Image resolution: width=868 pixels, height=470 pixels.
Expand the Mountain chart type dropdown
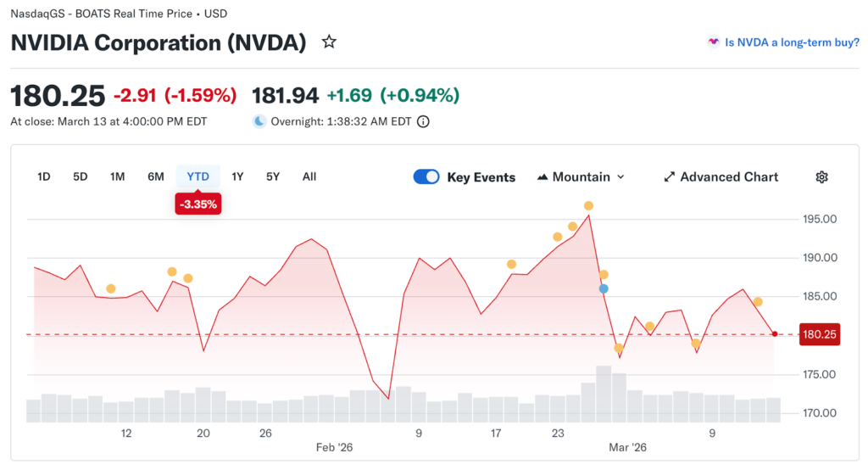pyautogui.click(x=620, y=177)
